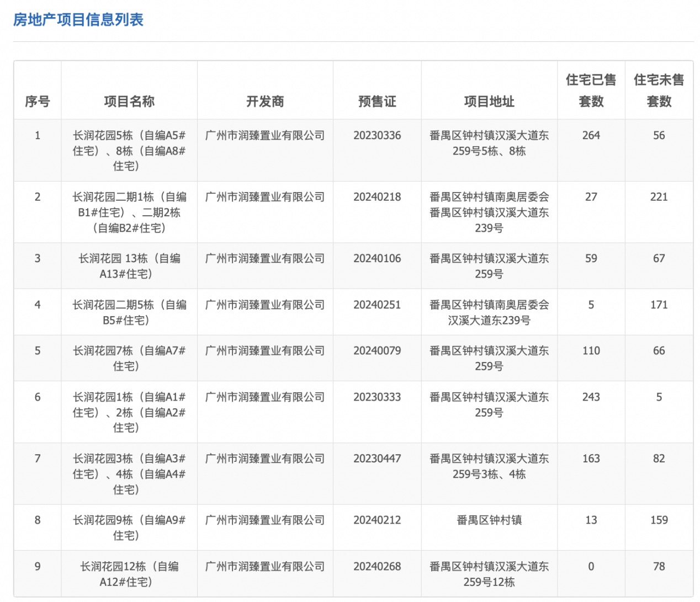The height and width of the screenshot is (602, 700).
Task: Click presale permit number 20240106
Action: click(x=377, y=258)
